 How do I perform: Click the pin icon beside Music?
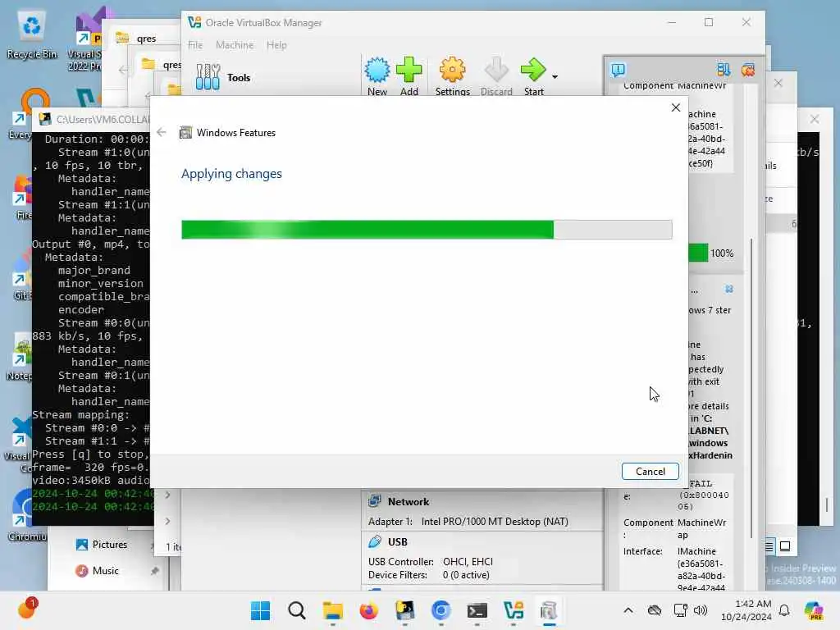(155, 571)
